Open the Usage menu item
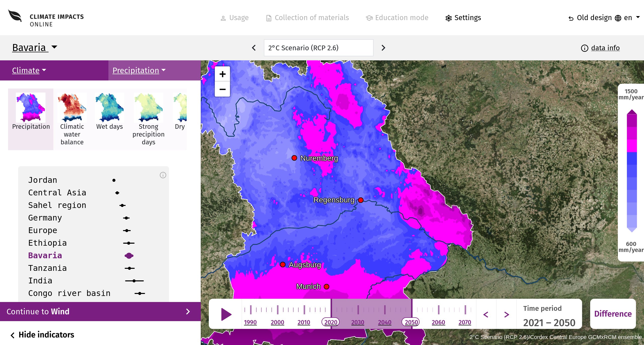644x345 pixels. [x=234, y=18]
